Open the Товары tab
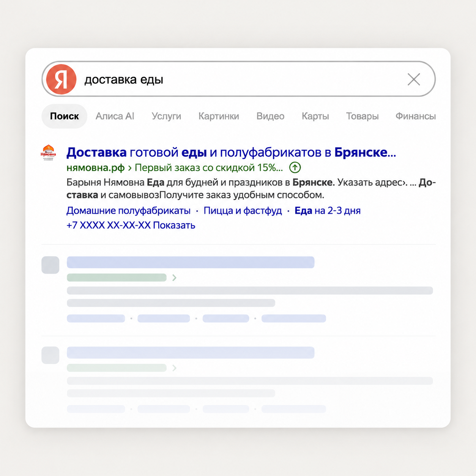This screenshot has height=476, width=476. pyautogui.click(x=362, y=116)
